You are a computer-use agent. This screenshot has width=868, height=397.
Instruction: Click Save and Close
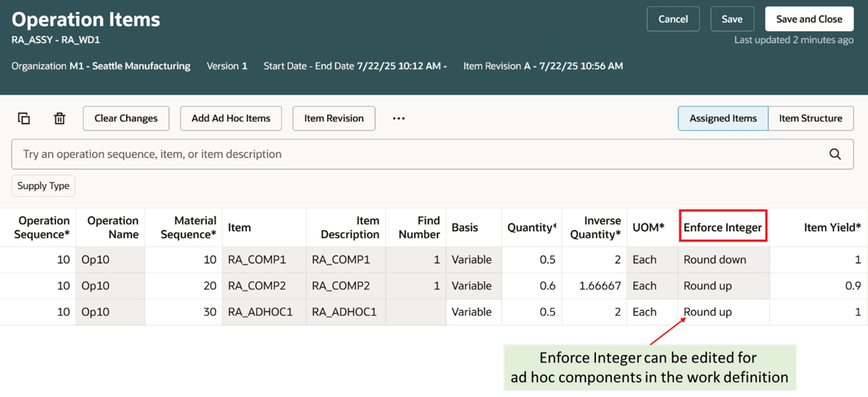(809, 19)
